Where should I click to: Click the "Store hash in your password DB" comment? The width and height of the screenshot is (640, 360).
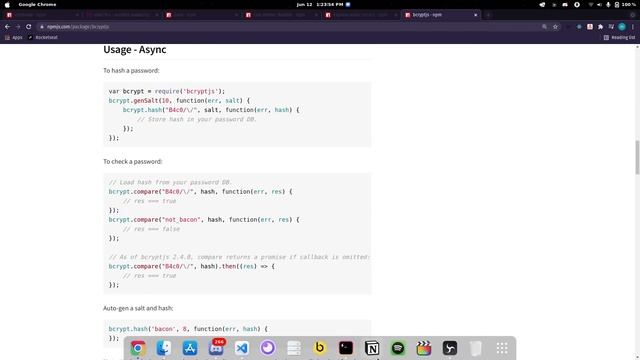click(197, 119)
